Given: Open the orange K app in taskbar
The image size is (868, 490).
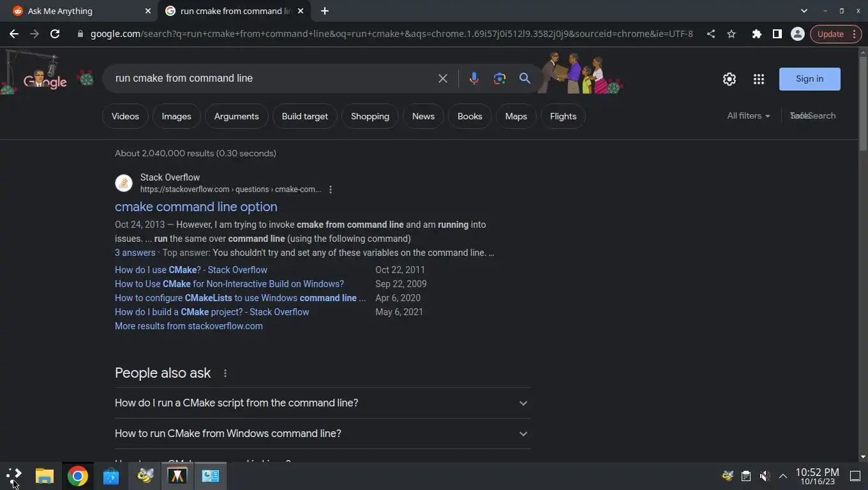Looking at the screenshot, I should point(177,476).
